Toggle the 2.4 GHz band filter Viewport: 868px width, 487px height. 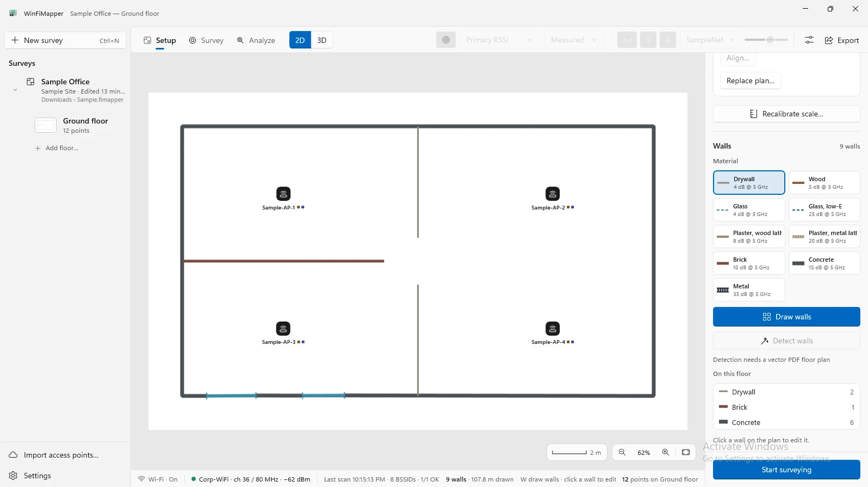pos(627,40)
